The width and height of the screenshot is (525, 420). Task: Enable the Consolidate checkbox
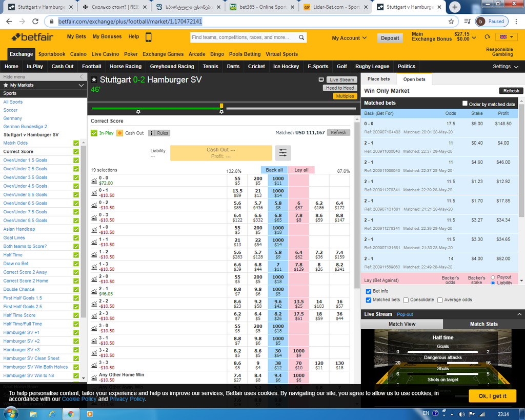(406, 300)
